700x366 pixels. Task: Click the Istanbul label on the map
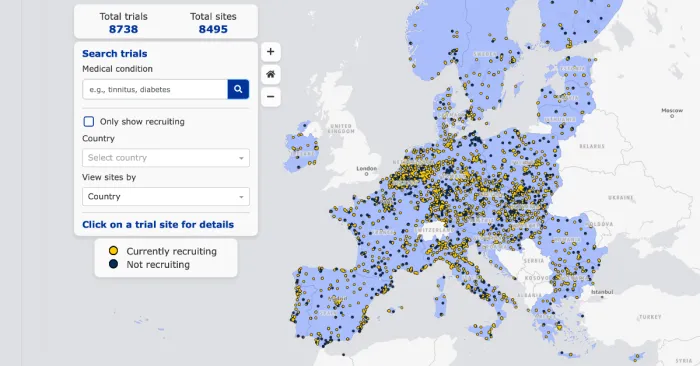click(602, 292)
